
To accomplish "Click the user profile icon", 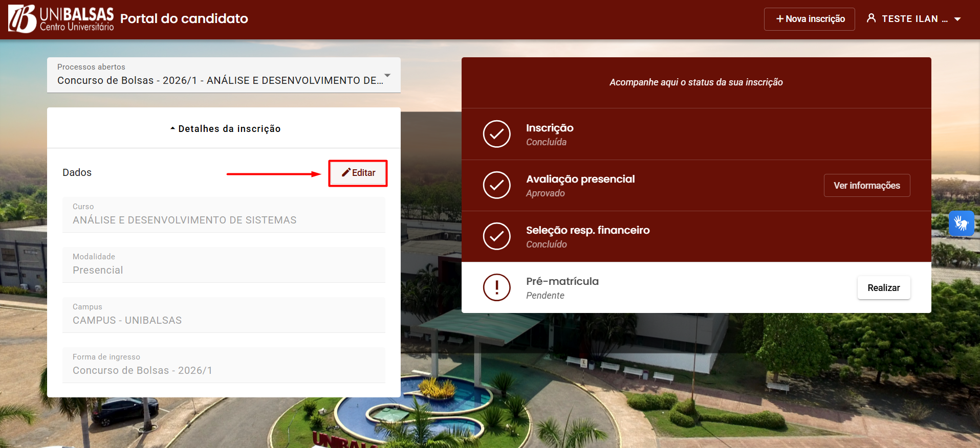I will coord(871,18).
